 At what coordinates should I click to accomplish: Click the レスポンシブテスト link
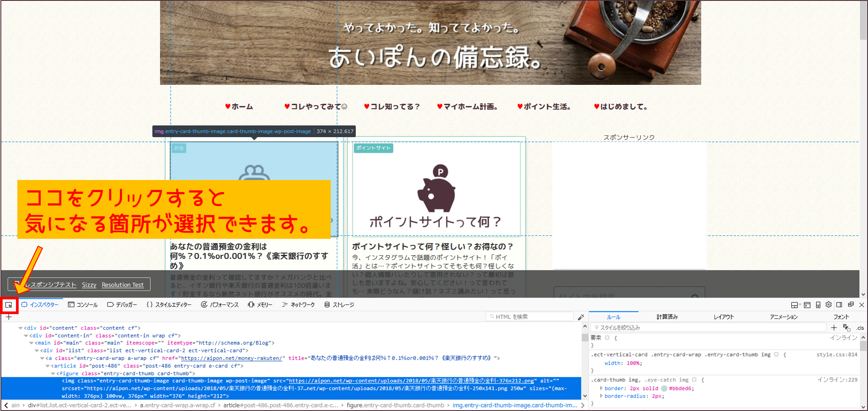pyautogui.click(x=50, y=285)
